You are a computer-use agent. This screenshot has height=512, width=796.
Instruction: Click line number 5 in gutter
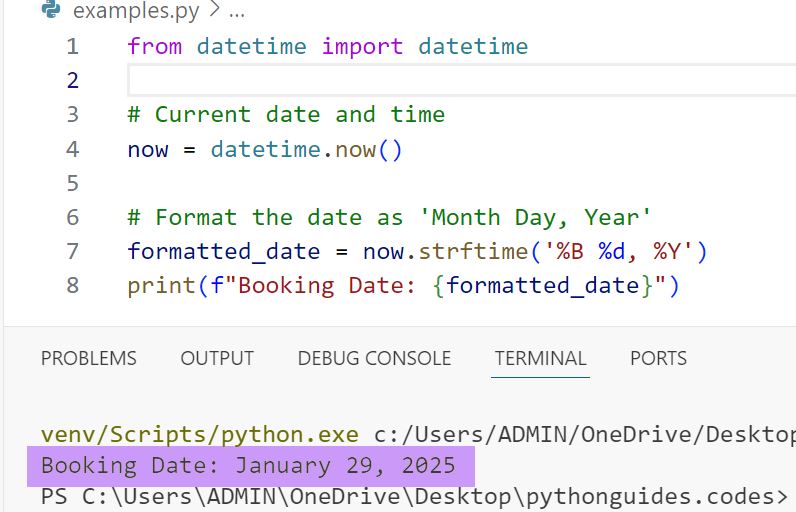click(x=73, y=183)
